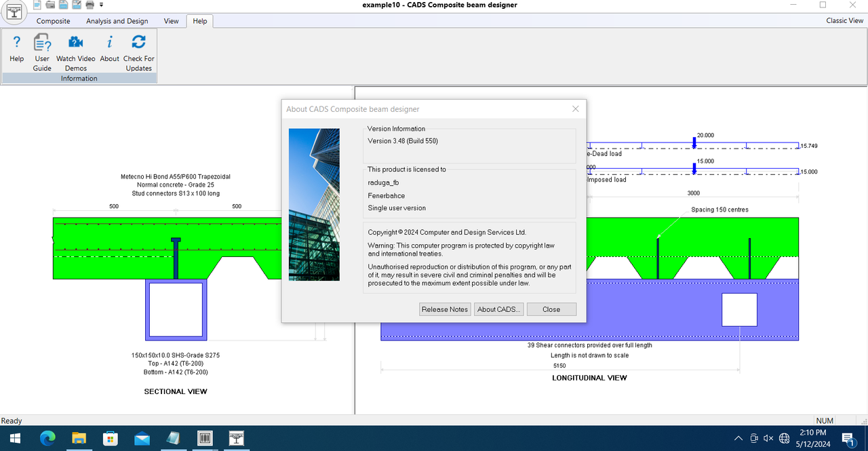Click '39 Shear connectors provided over full length' text

click(589, 345)
